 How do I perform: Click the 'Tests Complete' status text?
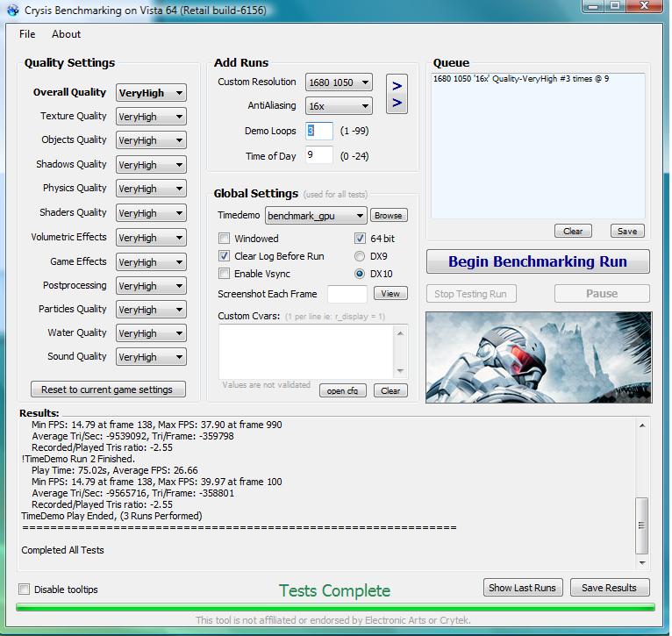point(335,590)
